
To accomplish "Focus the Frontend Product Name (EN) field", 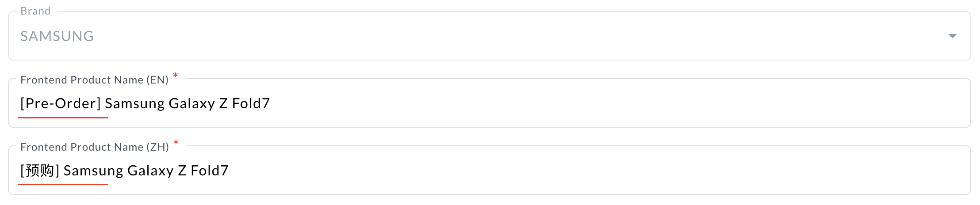I will (x=575, y=103).
